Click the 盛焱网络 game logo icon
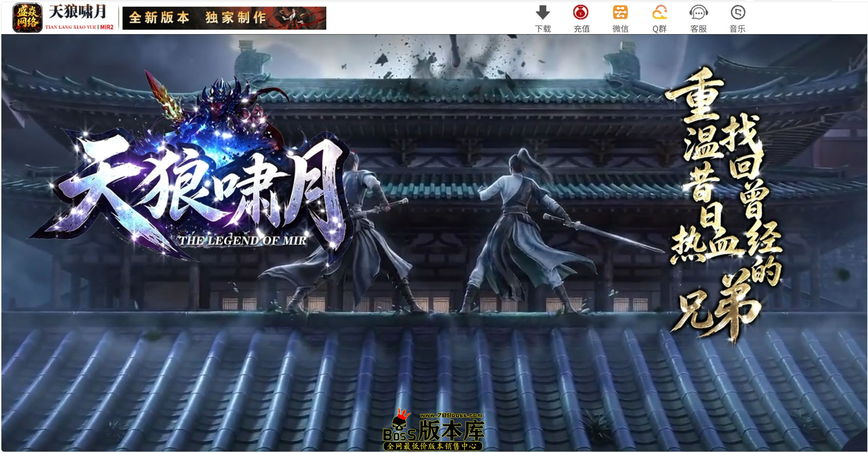 coord(27,18)
